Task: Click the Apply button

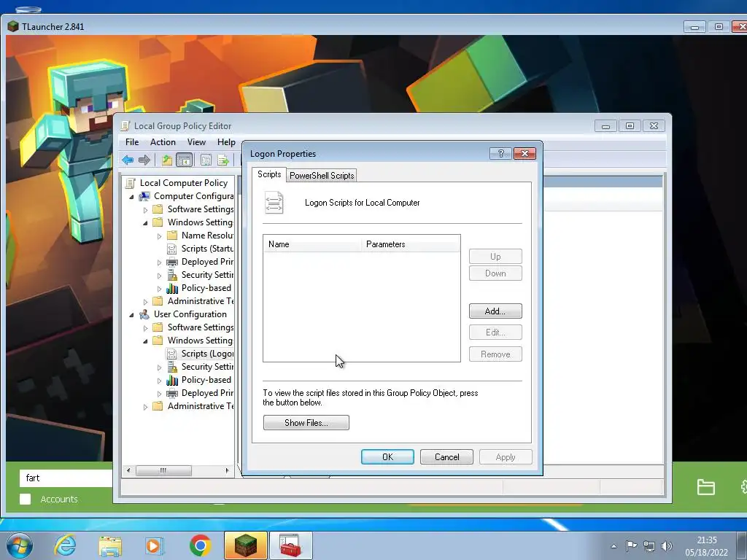Action: point(506,456)
